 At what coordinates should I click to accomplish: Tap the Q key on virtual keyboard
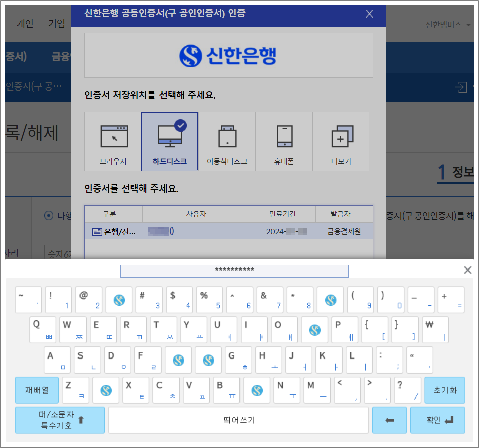pyautogui.click(x=43, y=330)
